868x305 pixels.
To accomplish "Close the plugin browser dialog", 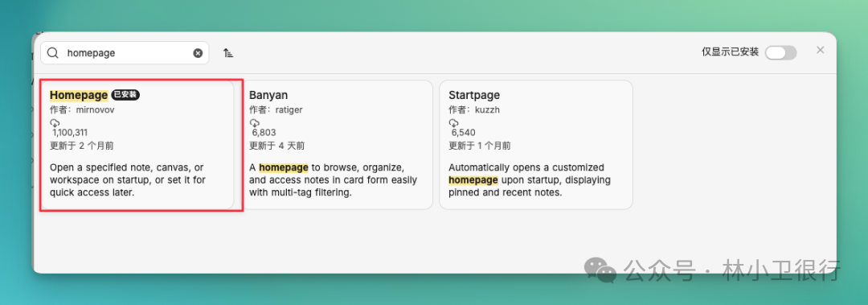I will click(821, 50).
